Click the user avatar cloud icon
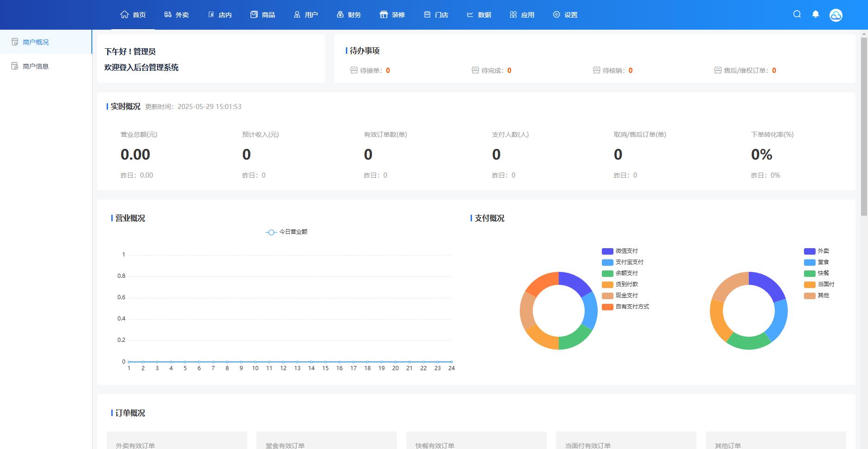 pos(836,15)
